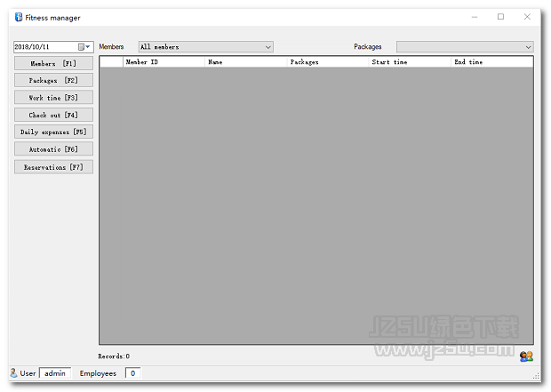Click the Automatic [F6] button
This screenshot has height=392, width=551.
pyautogui.click(x=53, y=149)
